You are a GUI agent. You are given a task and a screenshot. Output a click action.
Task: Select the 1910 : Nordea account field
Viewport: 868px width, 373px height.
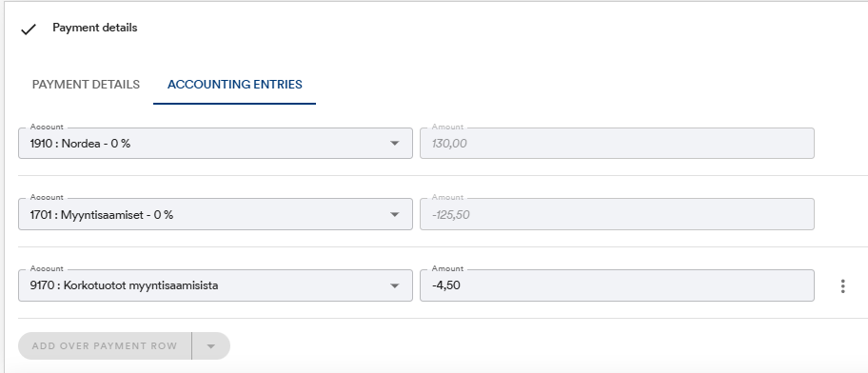click(215, 144)
